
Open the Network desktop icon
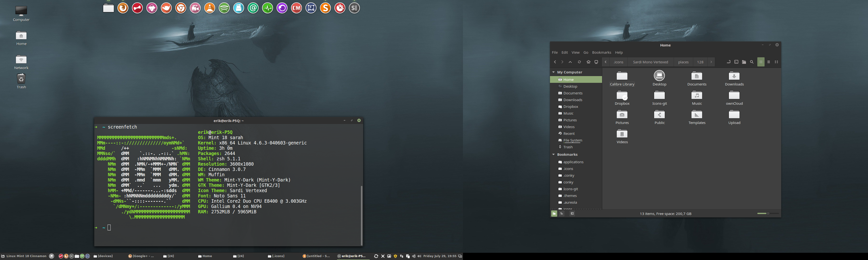pyautogui.click(x=21, y=62)
